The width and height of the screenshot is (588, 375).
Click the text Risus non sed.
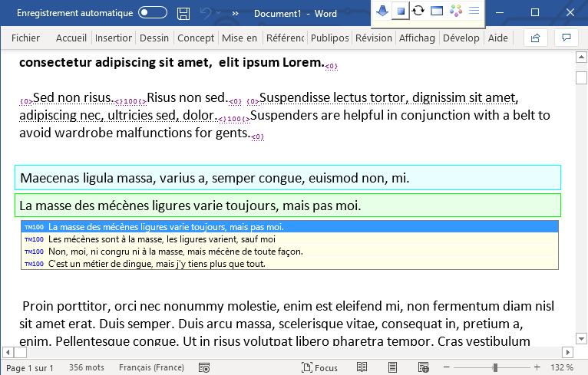pos(187,97)
